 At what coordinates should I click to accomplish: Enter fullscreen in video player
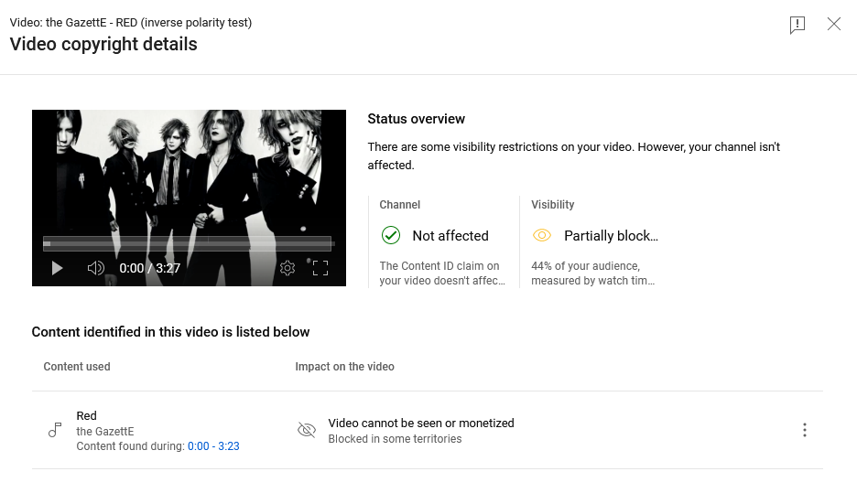click(x=320, y=268)
